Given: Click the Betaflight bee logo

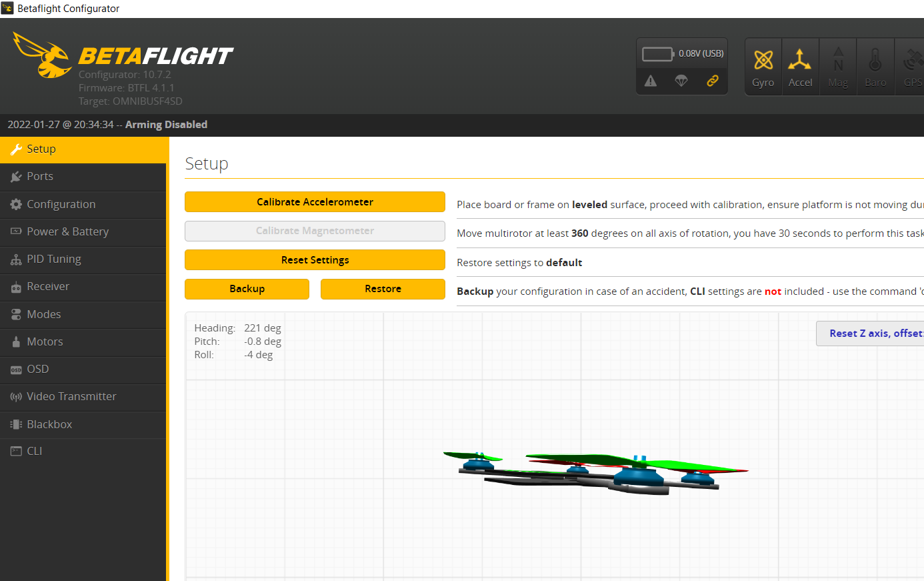Looking at the screenshot, I should pyautogui.click(x=42, y=55).
